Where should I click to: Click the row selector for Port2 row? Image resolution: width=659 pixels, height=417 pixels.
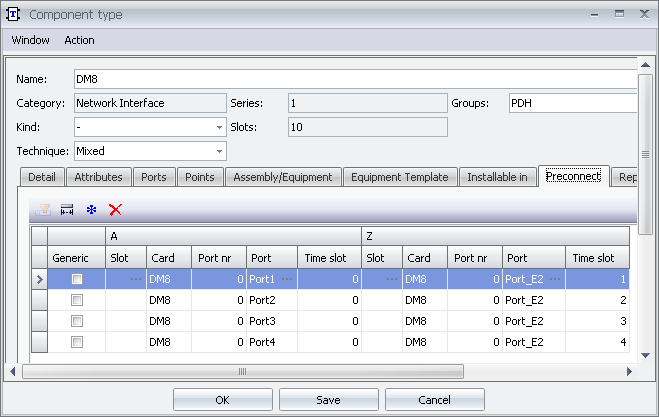click(40, 300)
